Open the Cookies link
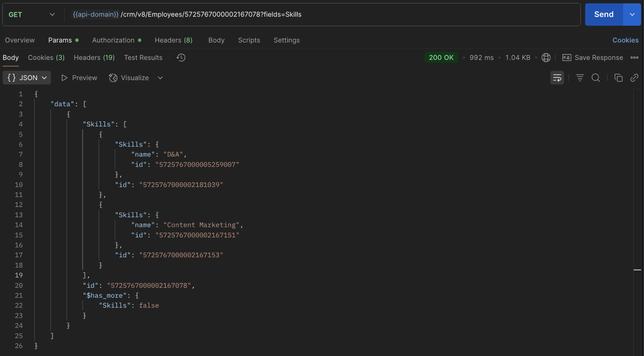Viewport: 644px width, 356px height. pos(625,40)
